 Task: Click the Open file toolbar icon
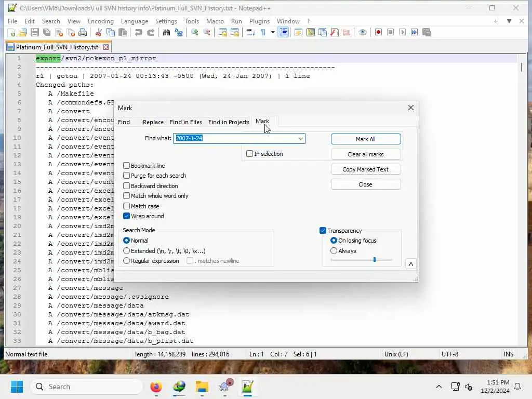tap(23, 33)
